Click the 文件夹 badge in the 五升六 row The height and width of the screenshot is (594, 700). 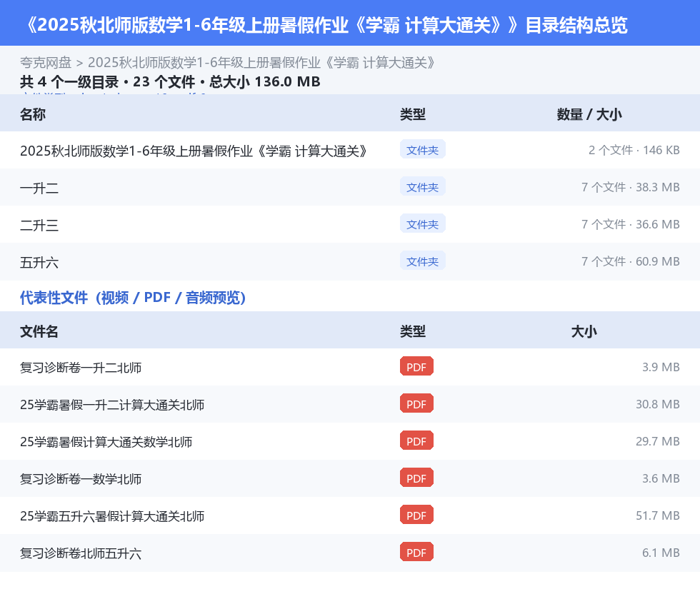point(422,261)
